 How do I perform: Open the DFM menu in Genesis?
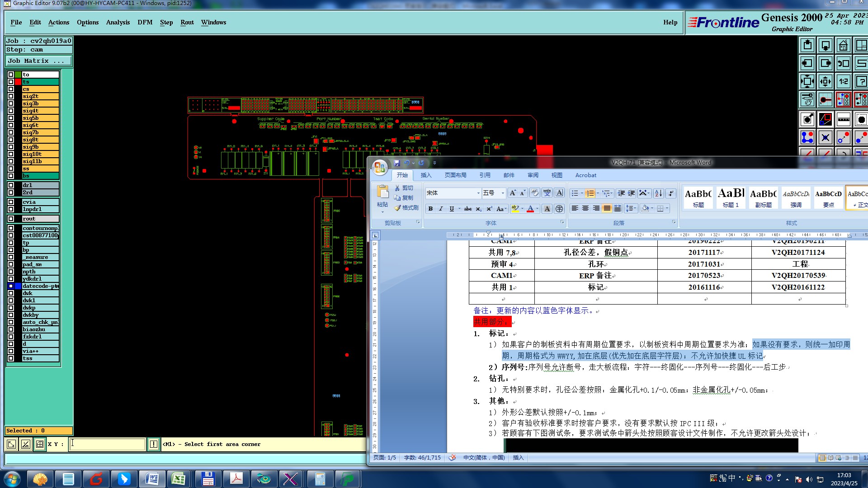click(145, 22)
